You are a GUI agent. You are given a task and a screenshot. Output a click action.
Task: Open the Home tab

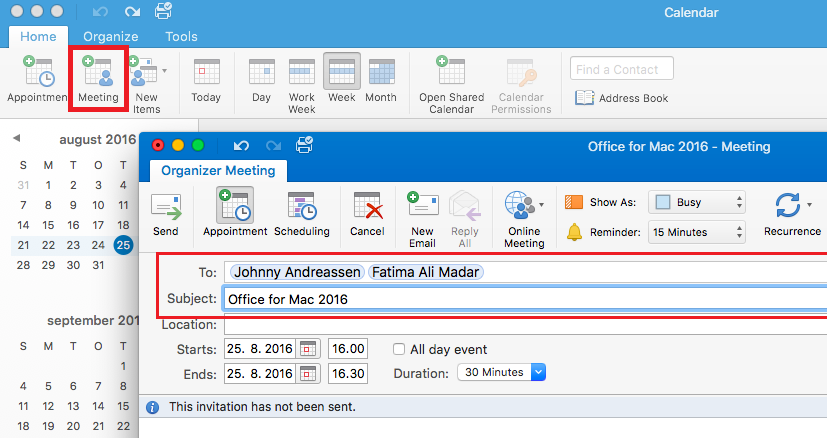(38, 36)
